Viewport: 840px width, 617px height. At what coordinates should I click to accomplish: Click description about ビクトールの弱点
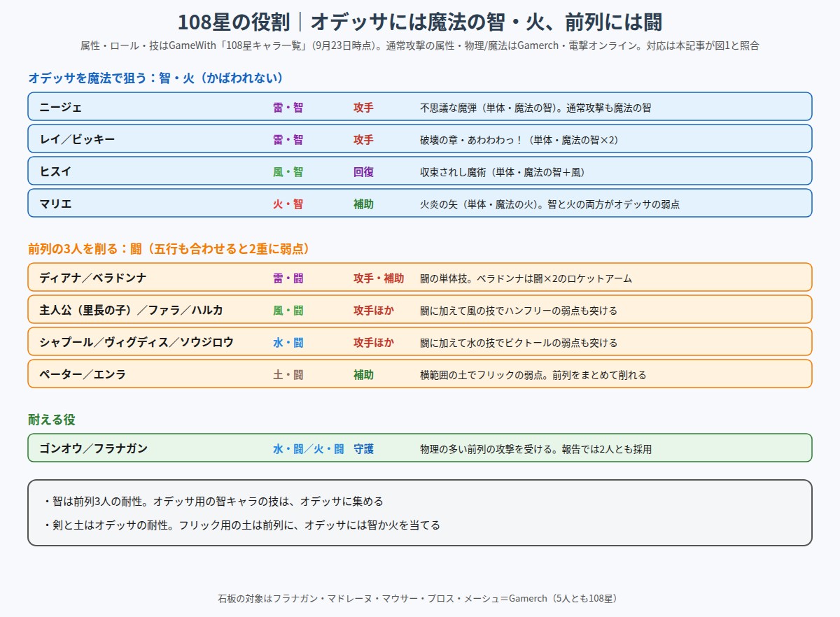(x=519, y=343)
